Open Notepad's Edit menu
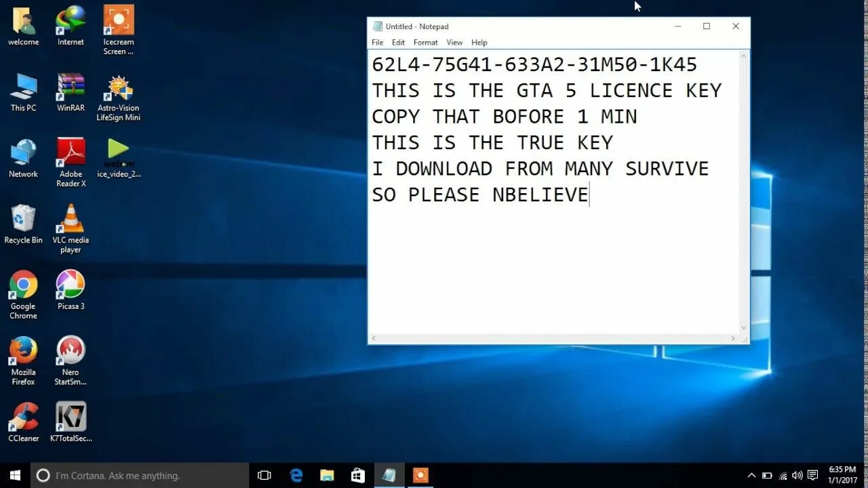This screenshot has height=488, width=868. (398, 42)
